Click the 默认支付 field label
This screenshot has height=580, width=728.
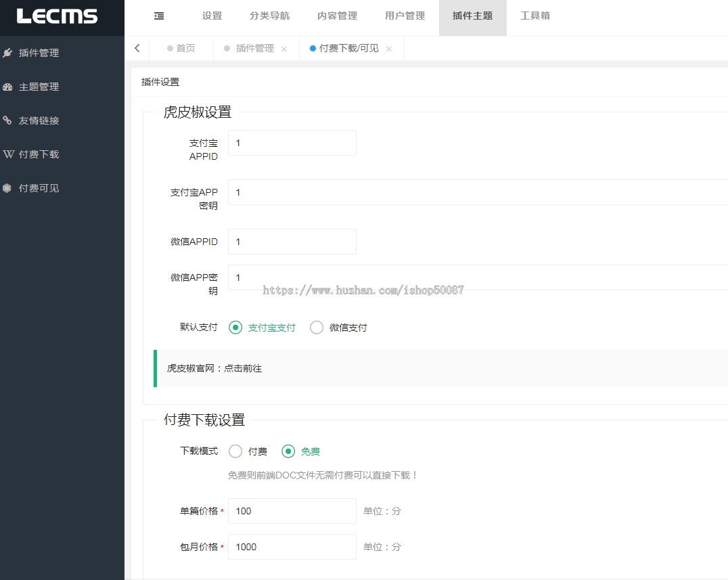199,327
